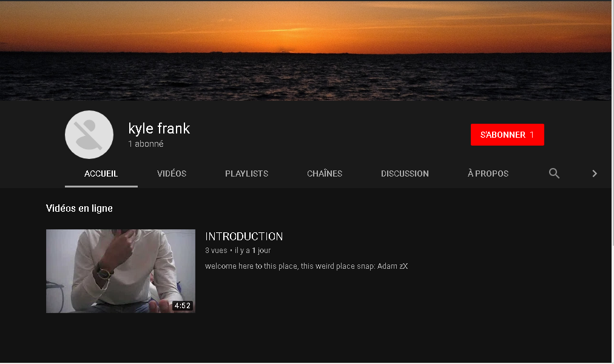The image size is (614, 364).
Task: Open the channel search magnifier icon
Action: click(x=554, y=174)
